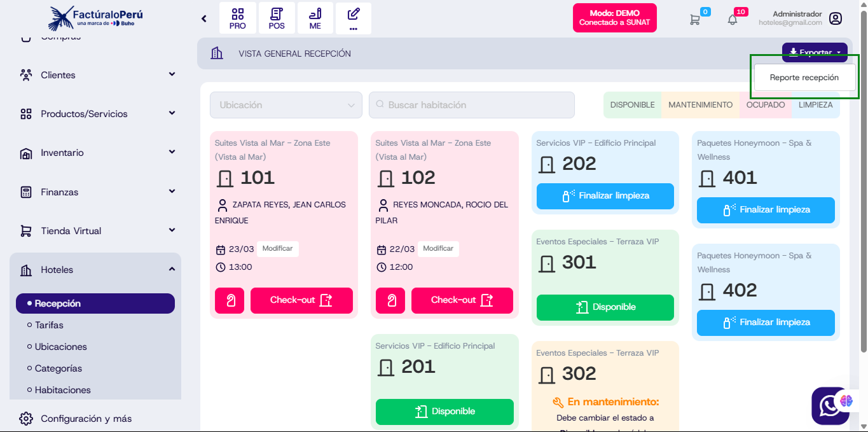Go to Tarifas in the Hoteles submenu

pos(49,325)
